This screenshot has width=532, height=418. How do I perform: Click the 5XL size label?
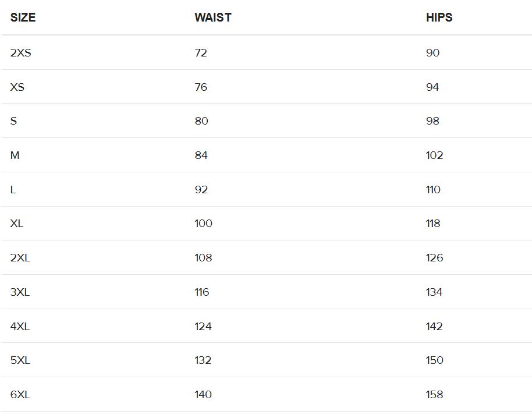20,360
